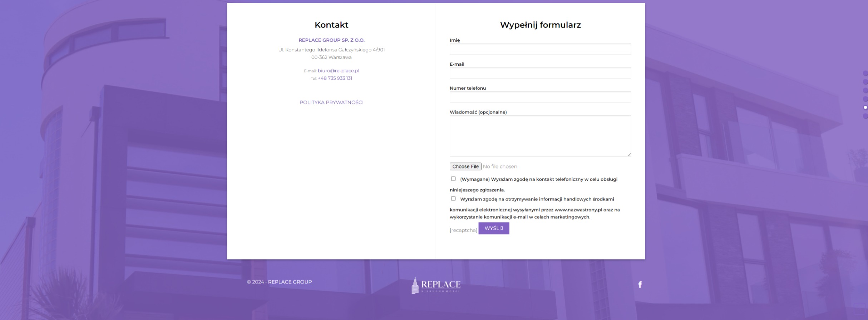This screenshot has height=320, width=868.
Task: Focus the Imię input field
Action: [x=540, y=49]
